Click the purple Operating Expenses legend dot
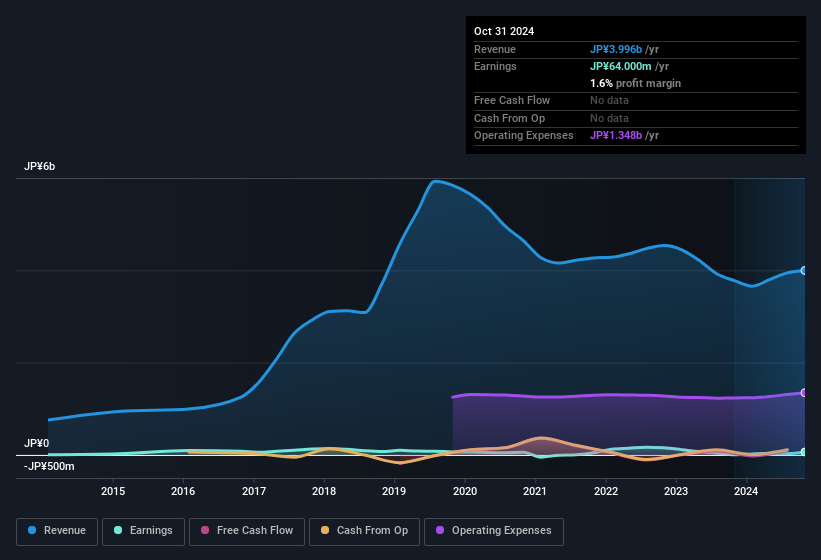This screenshot has width=821, height=560. 441,531
